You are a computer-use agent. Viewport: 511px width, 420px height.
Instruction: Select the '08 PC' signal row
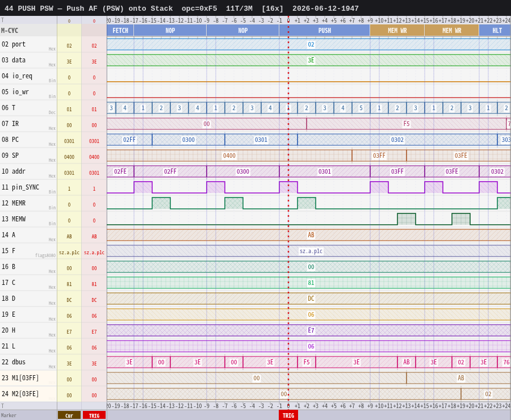point(256,140)
